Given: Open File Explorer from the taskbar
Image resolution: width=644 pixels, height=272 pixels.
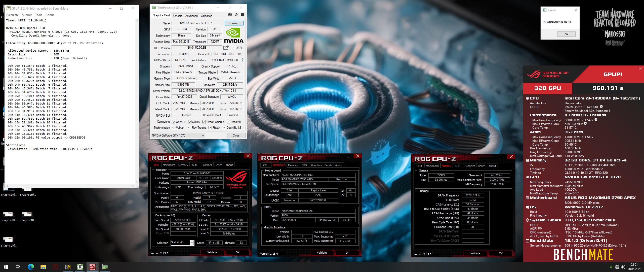Looking at the screenshot, I should tap(43, 267).
